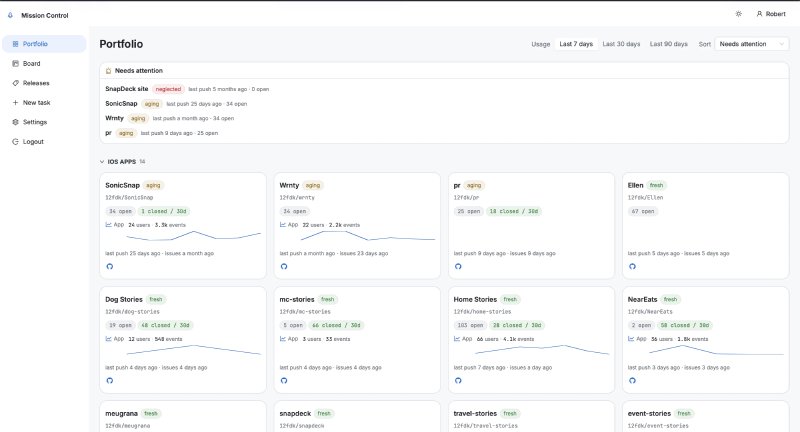Click the neglected badge on SnapDeck site
The width and height of the screenshot is (800, 432).
(168, 89)
